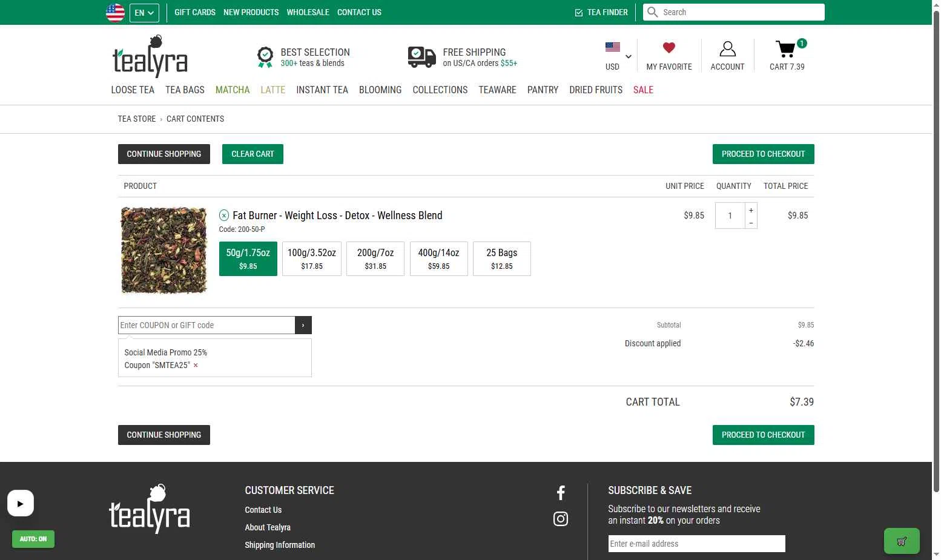Open the Wholesale link
This screenshot has height=560, width=941.
[x=308, y=12]
